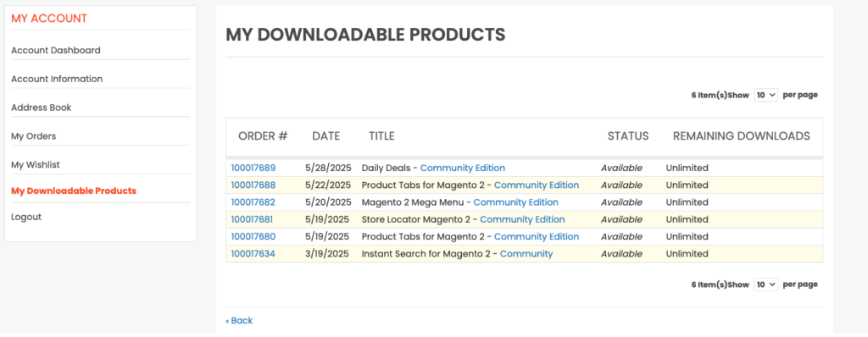
Task: Select My Downloadable Products menu item
Action: (74, 191)
